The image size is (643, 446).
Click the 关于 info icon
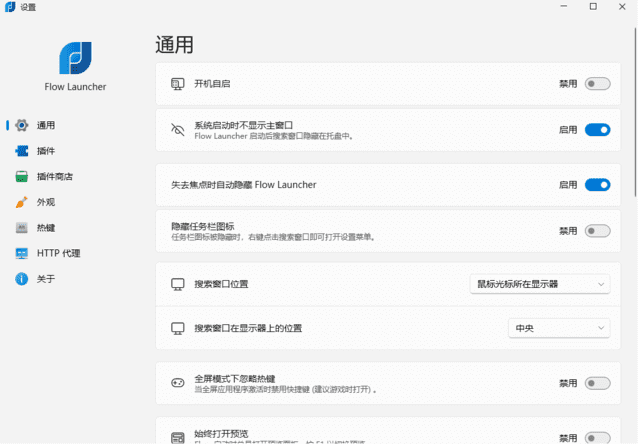21,279
